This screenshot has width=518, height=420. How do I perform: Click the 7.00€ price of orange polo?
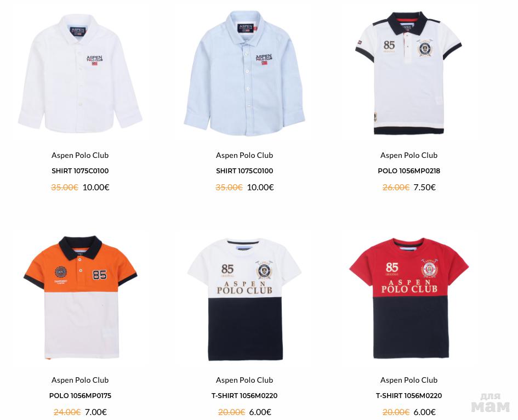[96, 412]
